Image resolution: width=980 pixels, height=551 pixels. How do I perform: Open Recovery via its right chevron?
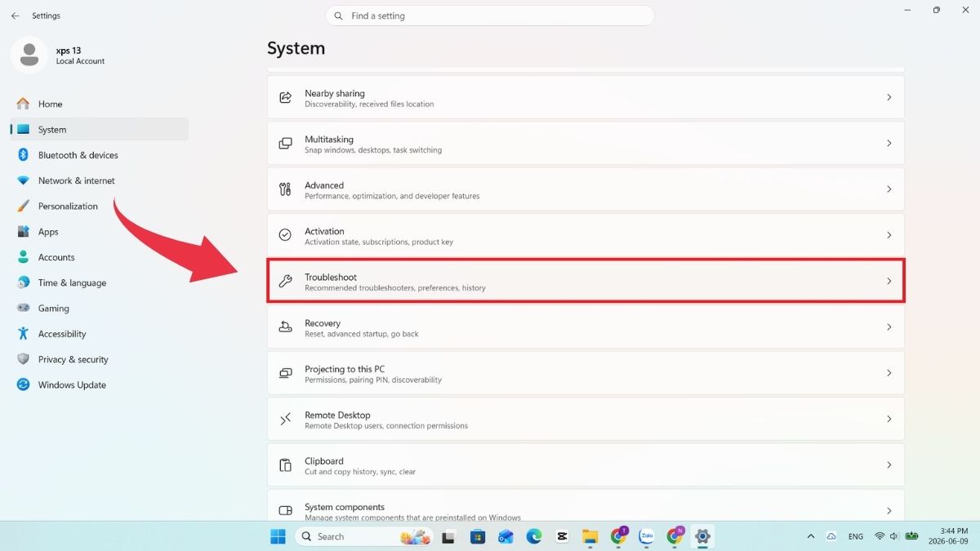pos(889,327)
